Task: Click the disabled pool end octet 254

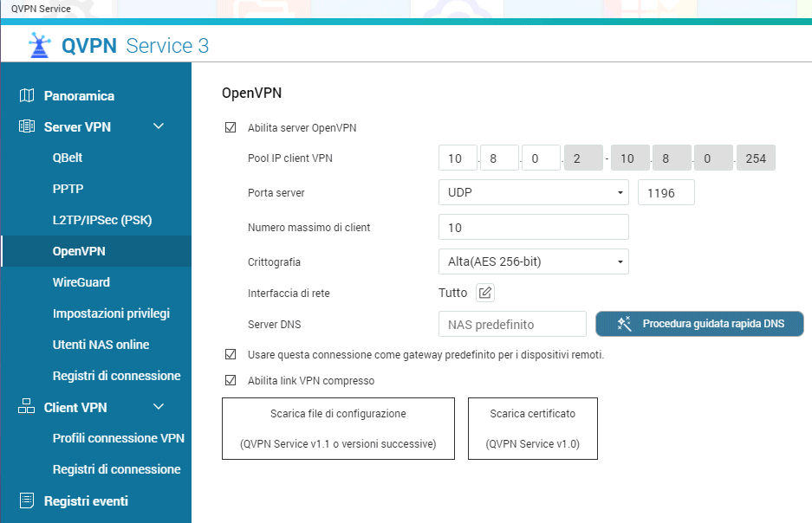Action: point(756,158)
